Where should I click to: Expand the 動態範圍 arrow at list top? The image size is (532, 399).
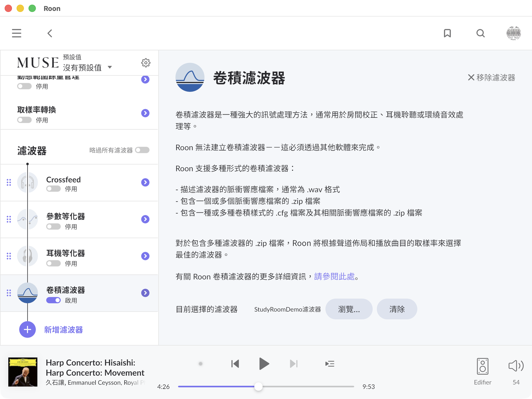pyautogui.click(x=145, y=79)
